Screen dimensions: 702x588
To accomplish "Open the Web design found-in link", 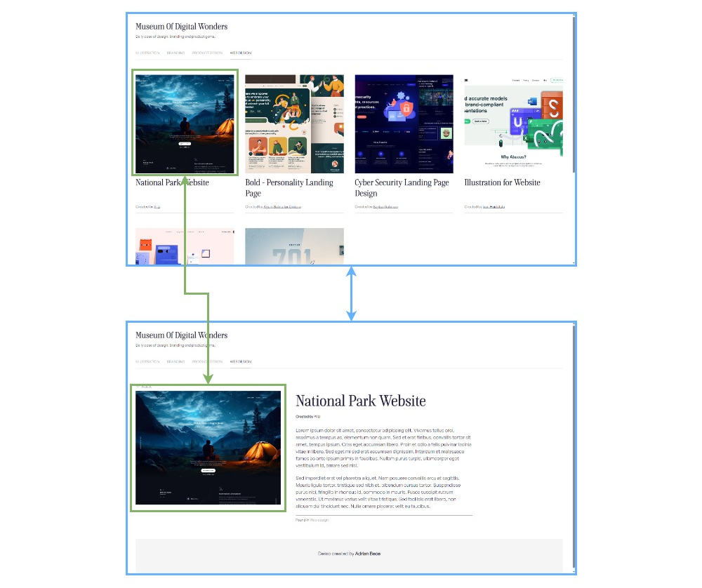I will (319, 520).
